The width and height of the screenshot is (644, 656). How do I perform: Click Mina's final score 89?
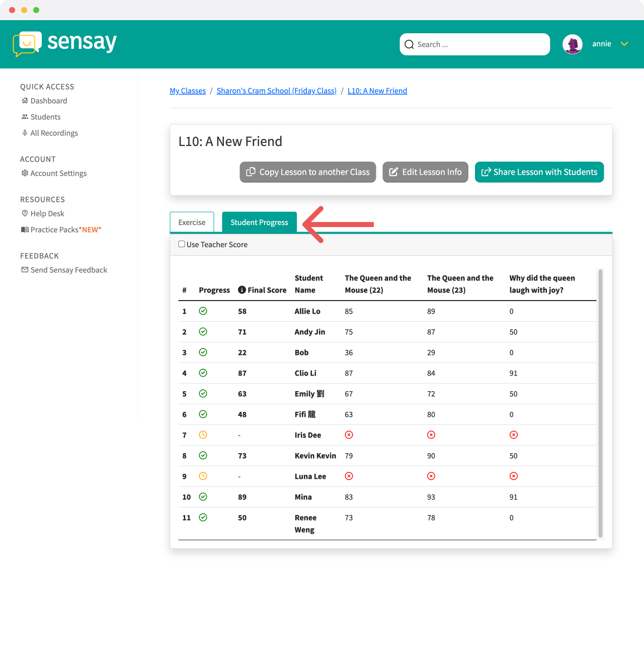243,497
